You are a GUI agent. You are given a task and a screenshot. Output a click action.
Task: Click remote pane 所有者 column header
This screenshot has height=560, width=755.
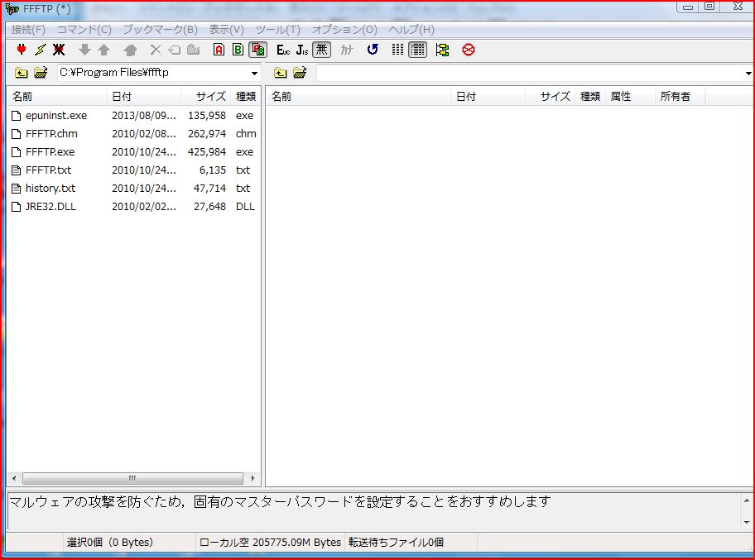coord(680,97)
